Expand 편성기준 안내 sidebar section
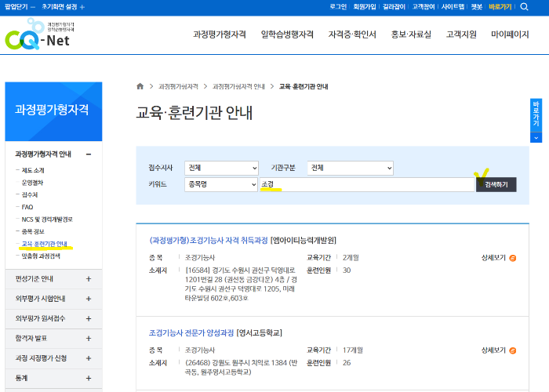This screenshot has width=549, height=392. (x=89, y=279)
